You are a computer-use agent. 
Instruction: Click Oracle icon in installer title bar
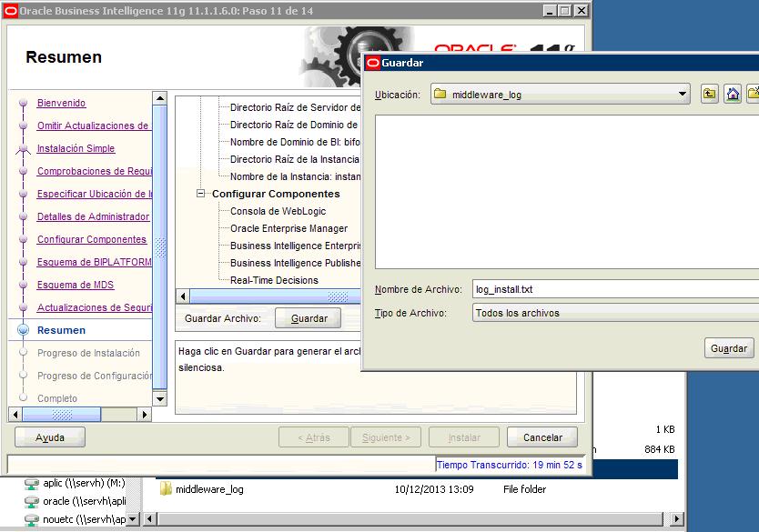[11, 11]
